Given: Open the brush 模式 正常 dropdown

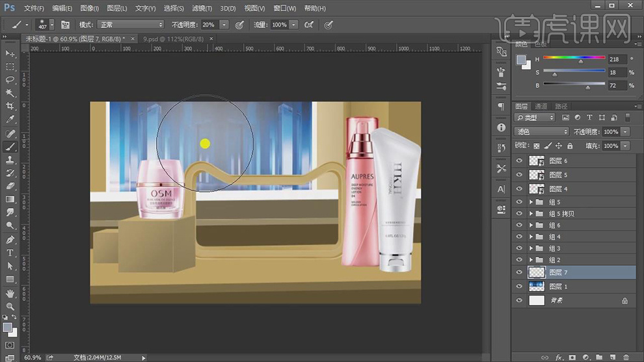Looking at the screenshot, I should tap(130, 25).
